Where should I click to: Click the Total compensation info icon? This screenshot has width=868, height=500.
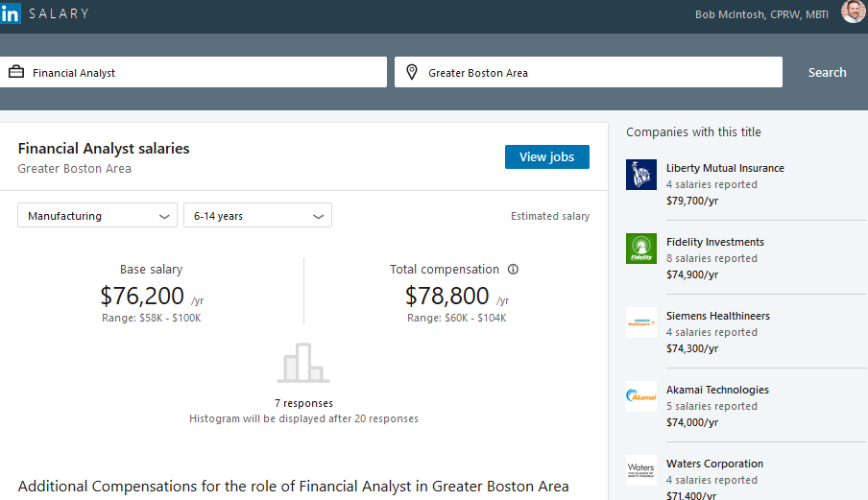click(513, 270)
